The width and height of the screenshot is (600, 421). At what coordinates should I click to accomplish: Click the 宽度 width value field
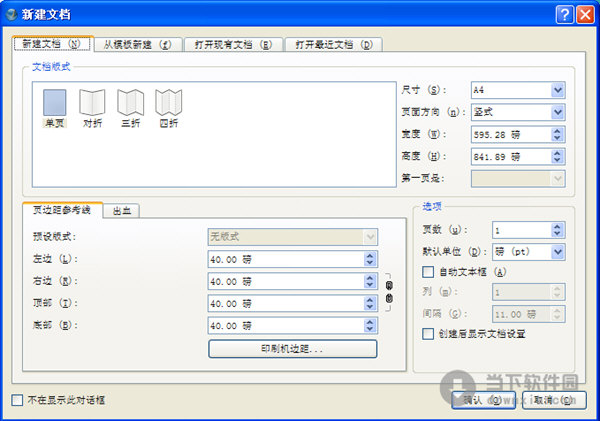[x=507, y=134]
